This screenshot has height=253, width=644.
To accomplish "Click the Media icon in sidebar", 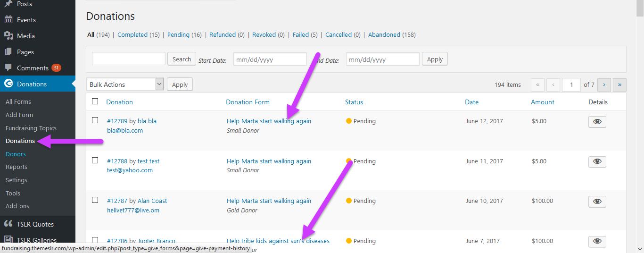I will [x=8, y=36].
